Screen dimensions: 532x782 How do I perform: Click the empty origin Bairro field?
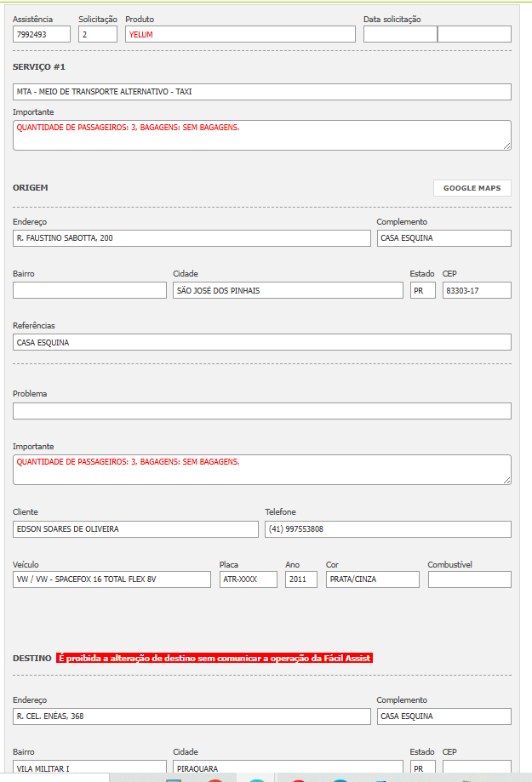[89, 290]
